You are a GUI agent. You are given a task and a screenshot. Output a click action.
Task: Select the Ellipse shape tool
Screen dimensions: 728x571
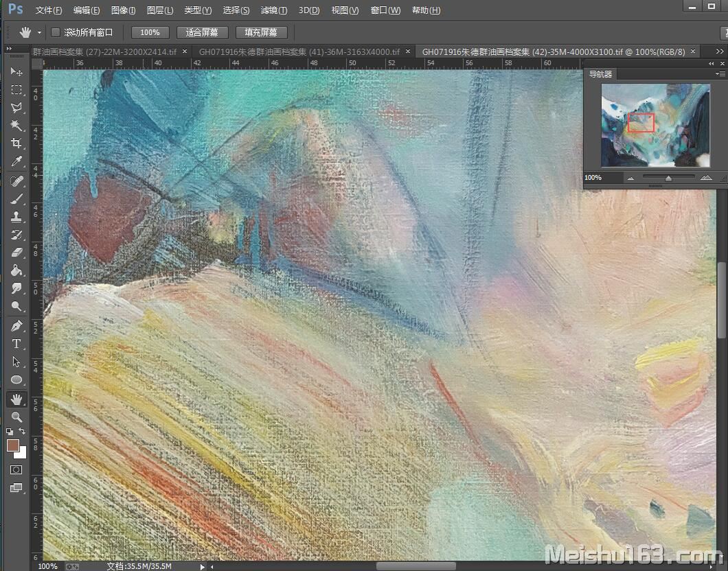tap(16, 380)
